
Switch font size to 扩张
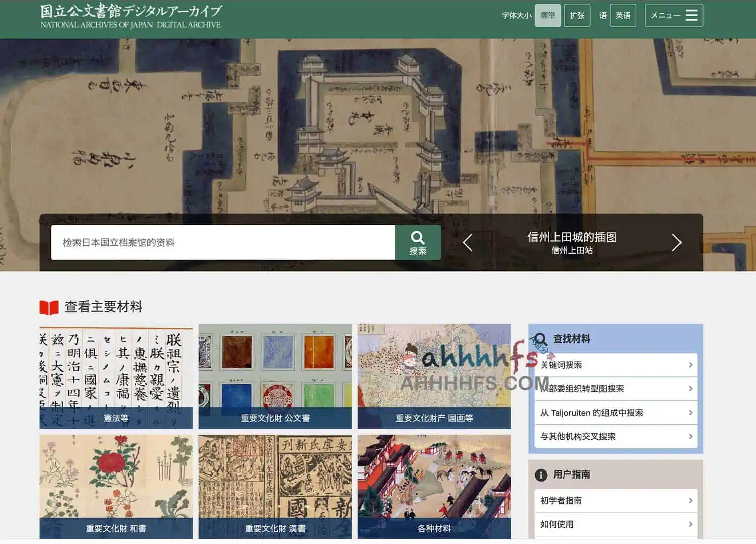pos(577,15)
